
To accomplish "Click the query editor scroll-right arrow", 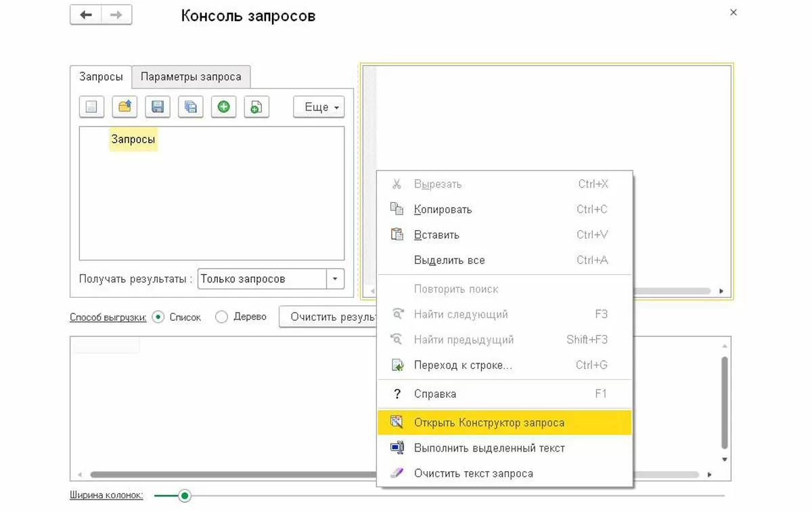I will click(x=721, y=291).
